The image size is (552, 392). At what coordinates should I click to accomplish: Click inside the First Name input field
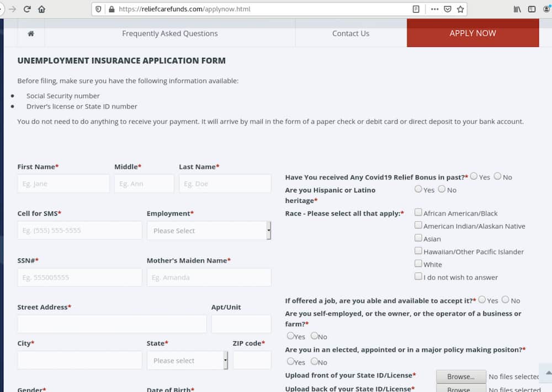[63, 184]
